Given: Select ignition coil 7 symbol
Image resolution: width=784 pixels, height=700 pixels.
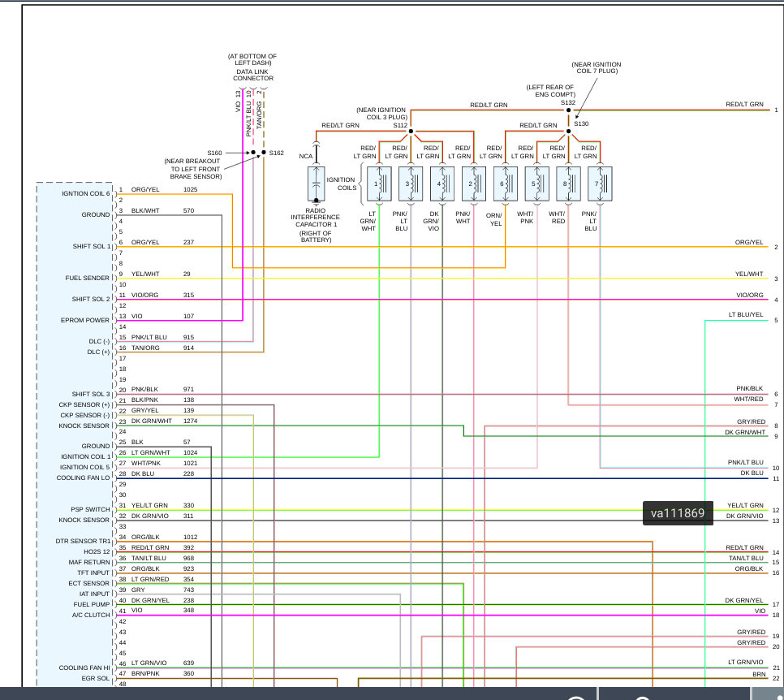Looking at the screenshot, I should [600, 184].
